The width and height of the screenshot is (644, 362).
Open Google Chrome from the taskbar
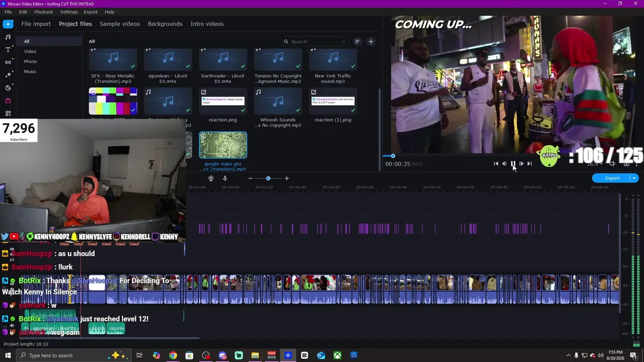173,355
